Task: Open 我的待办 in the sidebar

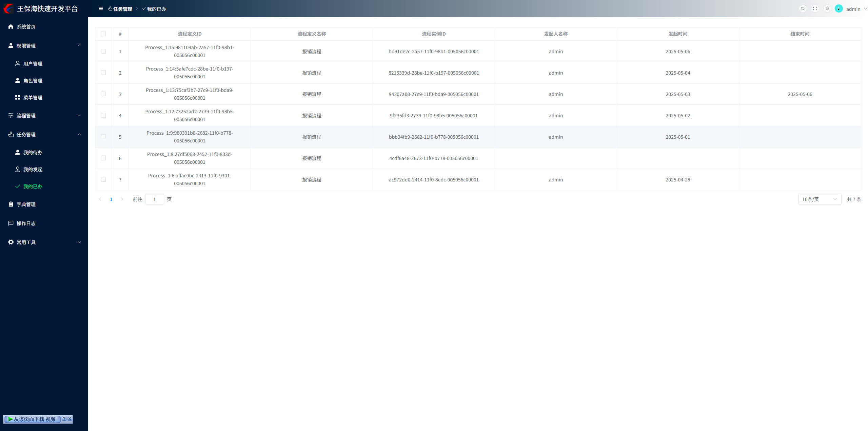Action: coord(33,152)
